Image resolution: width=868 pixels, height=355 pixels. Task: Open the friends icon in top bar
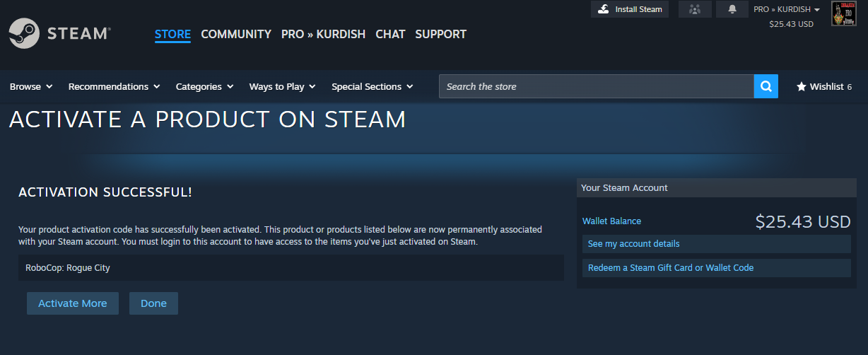tap(694, 9)
